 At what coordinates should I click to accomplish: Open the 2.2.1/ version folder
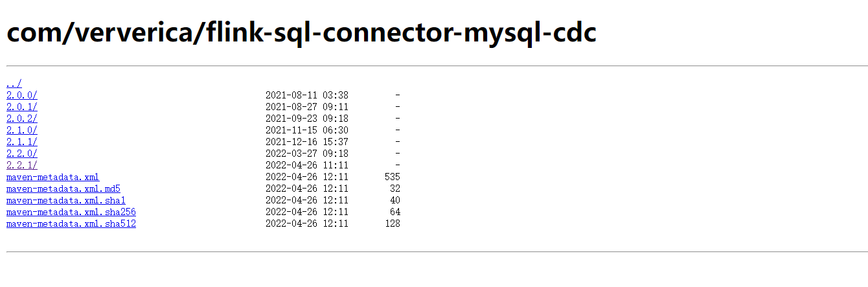tap(22, 165)
